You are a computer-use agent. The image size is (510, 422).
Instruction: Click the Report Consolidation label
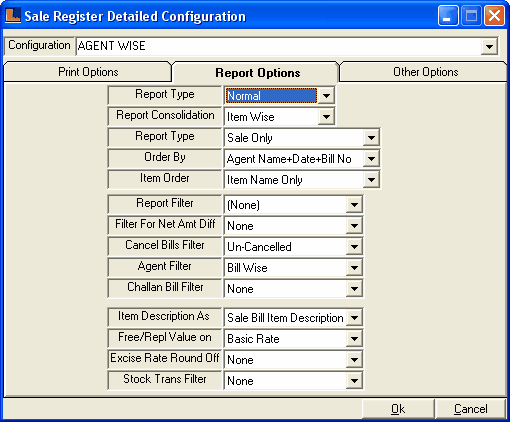165,115
